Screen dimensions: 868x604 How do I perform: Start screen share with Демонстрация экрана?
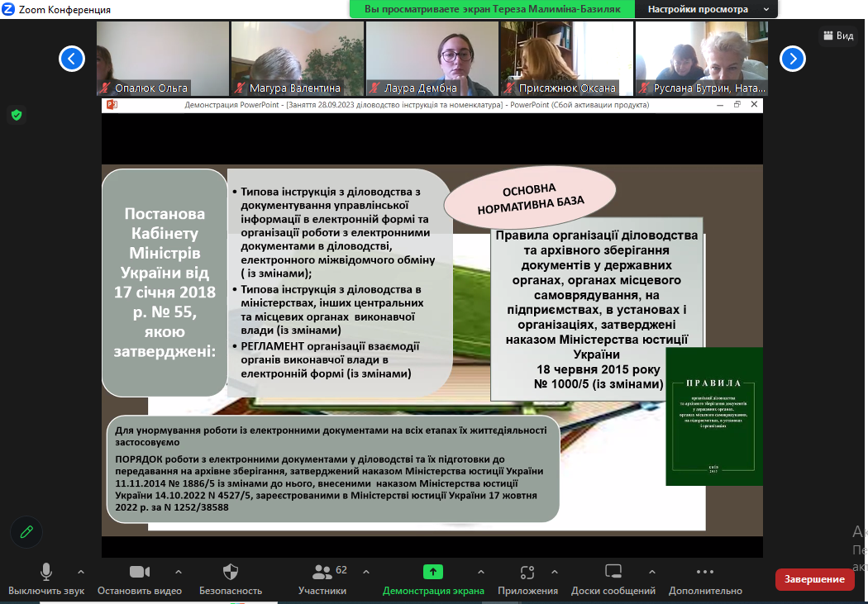tap(433, 580)
